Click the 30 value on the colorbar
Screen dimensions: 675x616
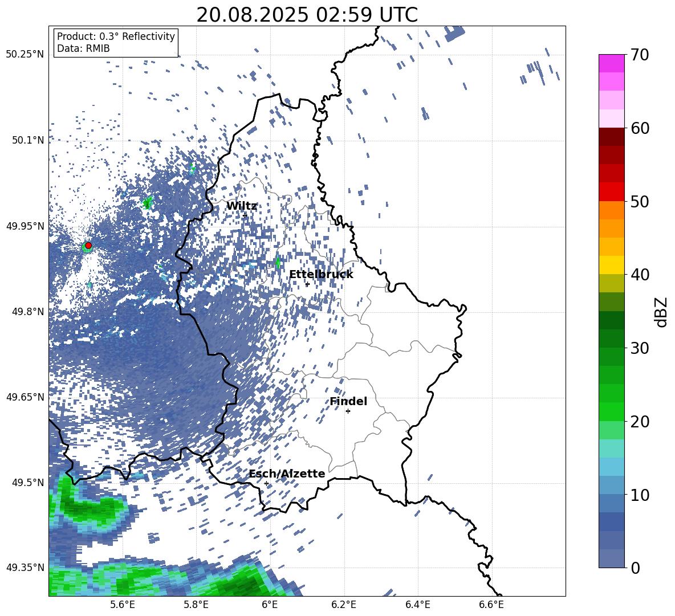point(639,348)
